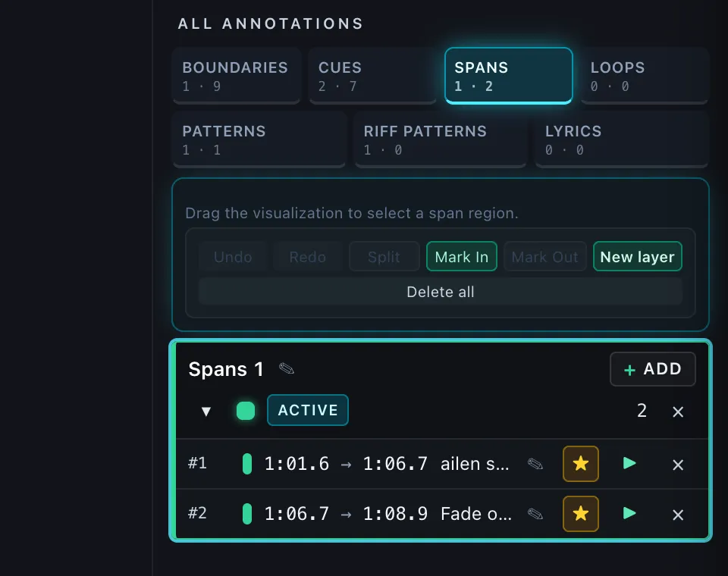Switch to the Patterns tab
Image resolution: width=728 pixels, height=576 pixels.
tap(259, 139)
